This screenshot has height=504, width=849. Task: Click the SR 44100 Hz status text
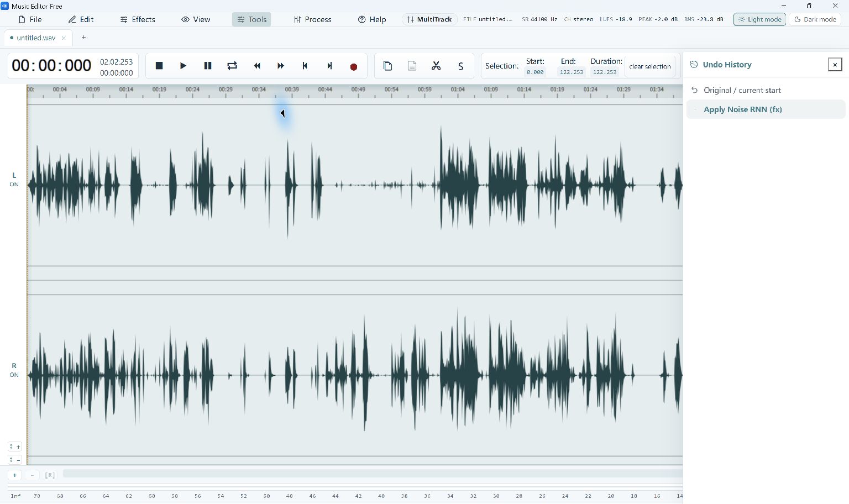click(x=539, y=19)
